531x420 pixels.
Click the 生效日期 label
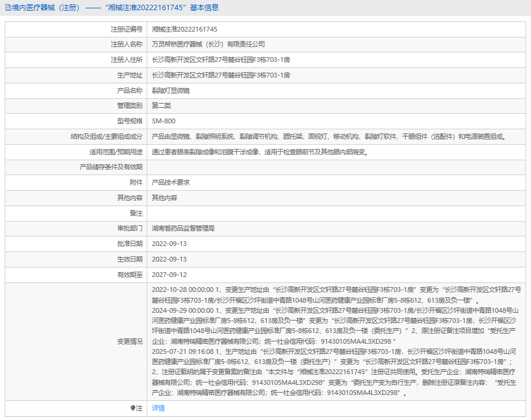coord(130,260)
